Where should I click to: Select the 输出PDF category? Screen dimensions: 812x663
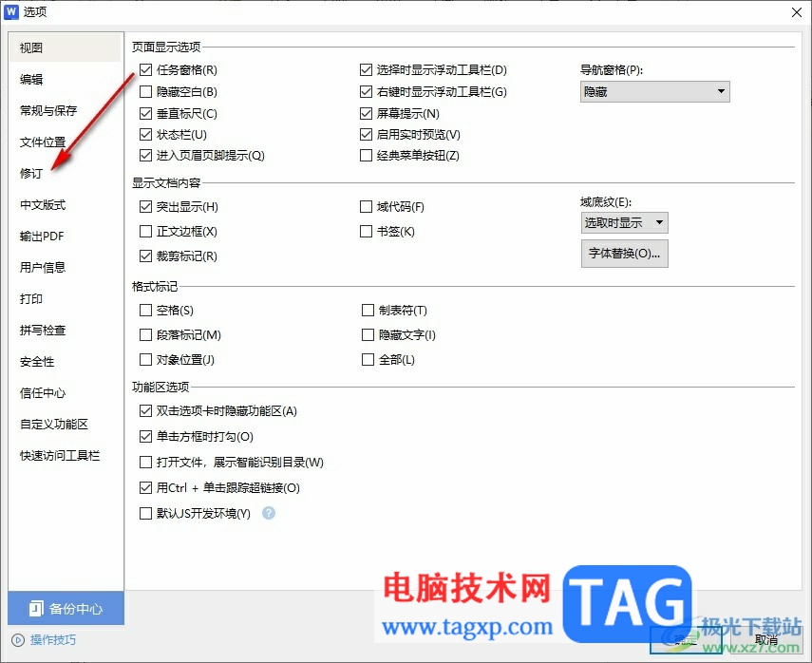66,237
